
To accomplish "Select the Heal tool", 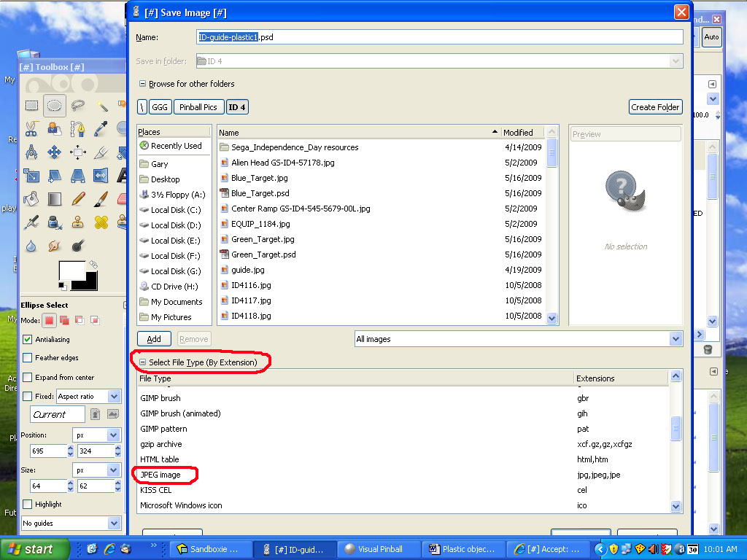I will pos(101,222).
